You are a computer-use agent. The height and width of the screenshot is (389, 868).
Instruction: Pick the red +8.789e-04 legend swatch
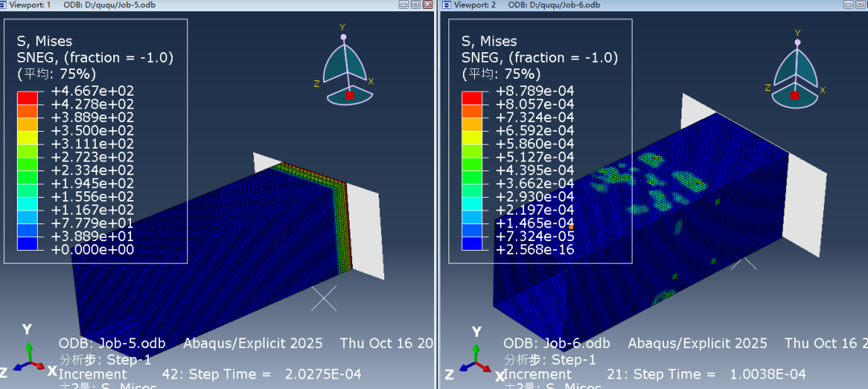[471, 98]
